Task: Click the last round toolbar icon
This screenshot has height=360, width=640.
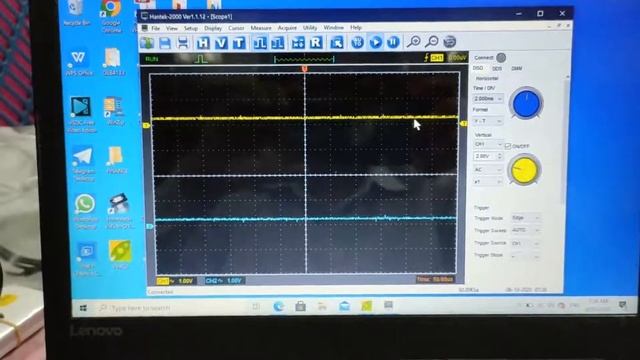Action: (450, 42)
